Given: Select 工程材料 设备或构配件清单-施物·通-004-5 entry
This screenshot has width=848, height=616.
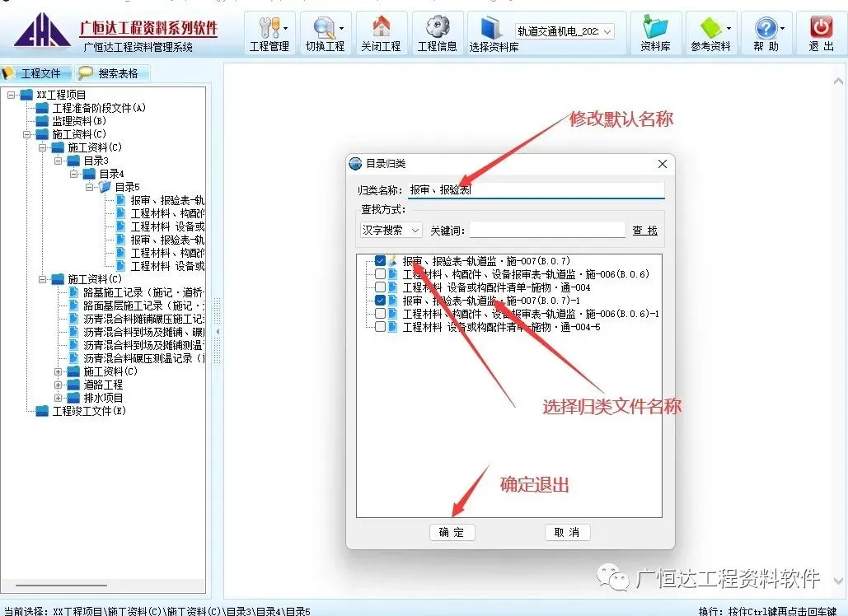Looking at the screenshot, I should (x=501, y=327).
